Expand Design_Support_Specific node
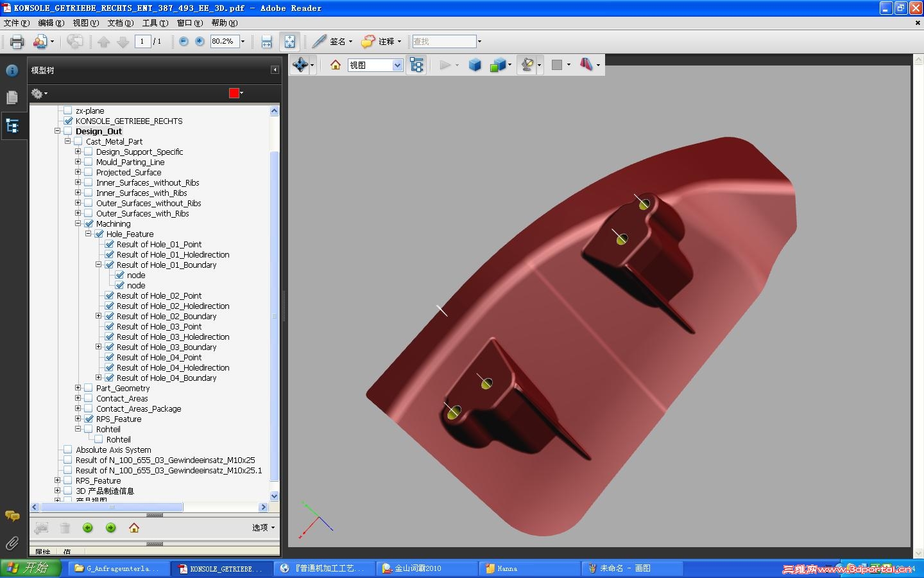Image resolution: width=924 pixels, height=578 pixels. pos(78,152)
